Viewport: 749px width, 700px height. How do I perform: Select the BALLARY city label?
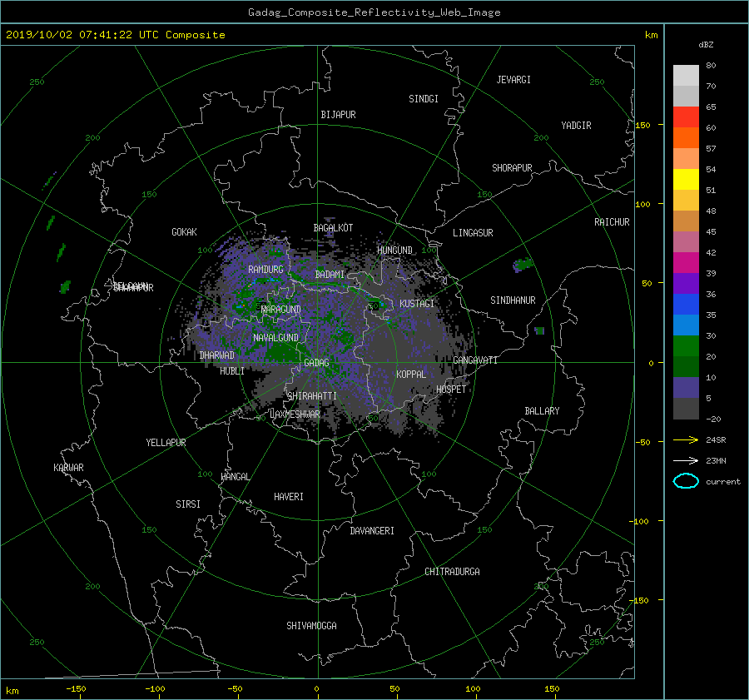click(x=542, y=411)
